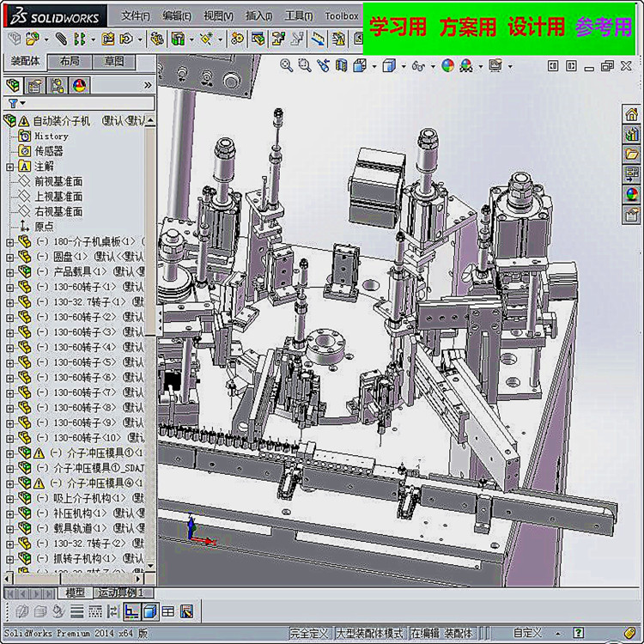
Task: Click the Zoom to Fit magnifier icon
Action: (x=286, y=65)
